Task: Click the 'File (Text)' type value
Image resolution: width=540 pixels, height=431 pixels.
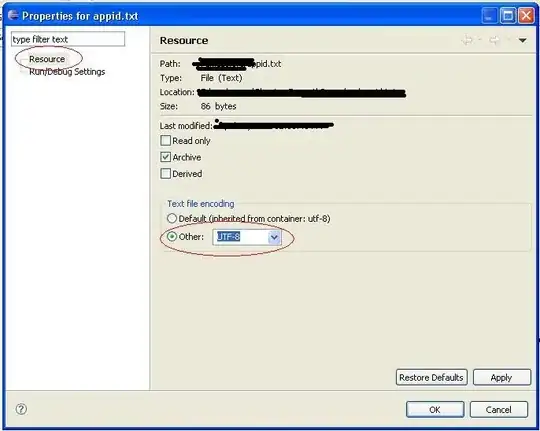Action: [x=221, y=78]
